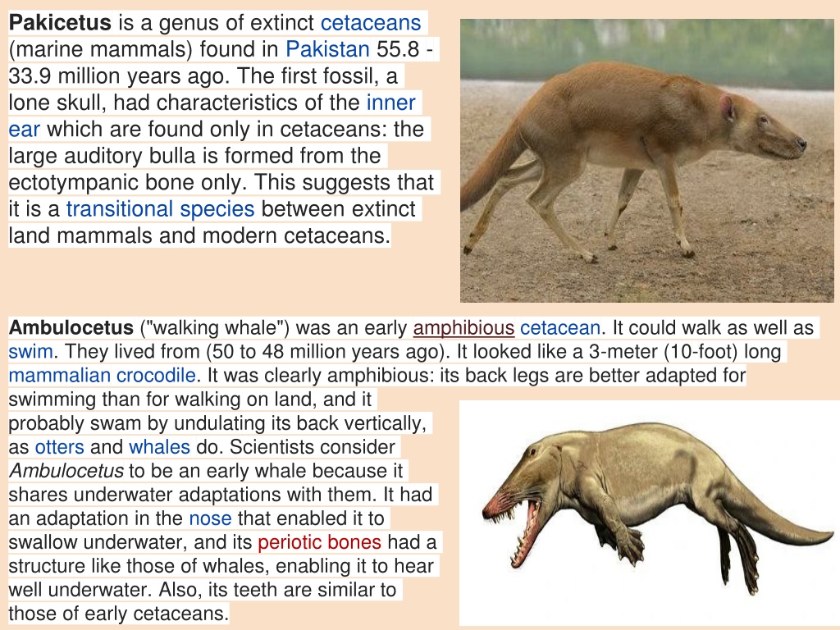Viewport: 840px width, 630px height.
Task: Open the cetacean link after amphibious
Action: click(x=560, y=328)
